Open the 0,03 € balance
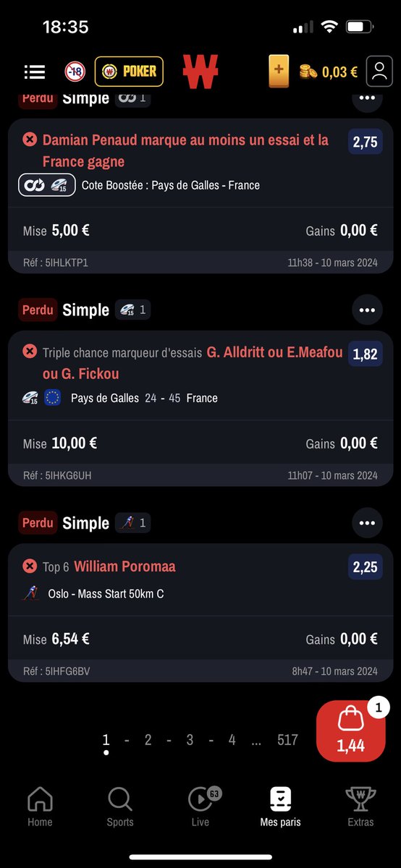 [x=329, y=72]
